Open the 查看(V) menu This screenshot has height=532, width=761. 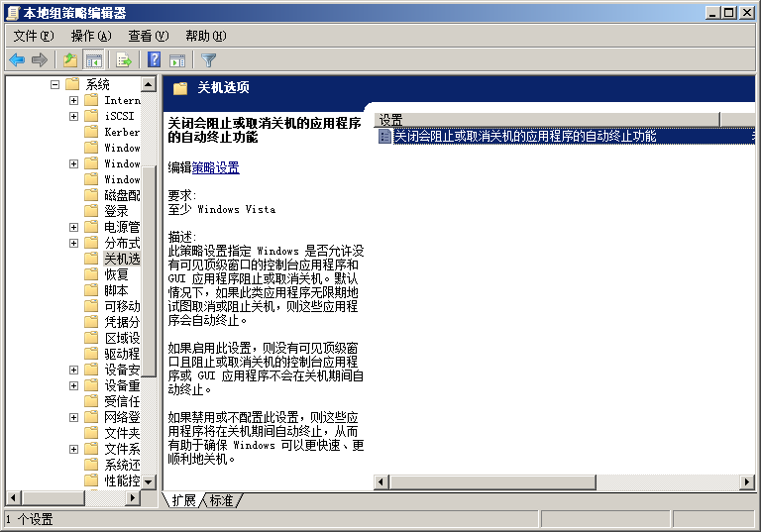(148, 36)
